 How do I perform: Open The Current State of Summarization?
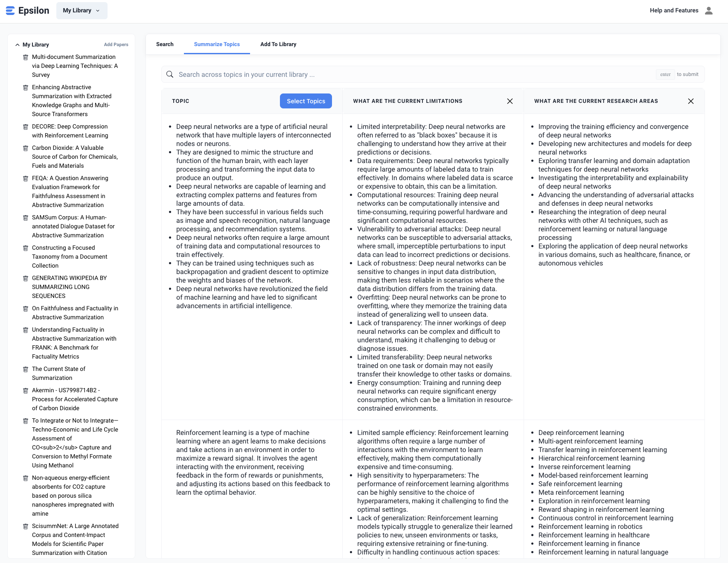(58, 373)
